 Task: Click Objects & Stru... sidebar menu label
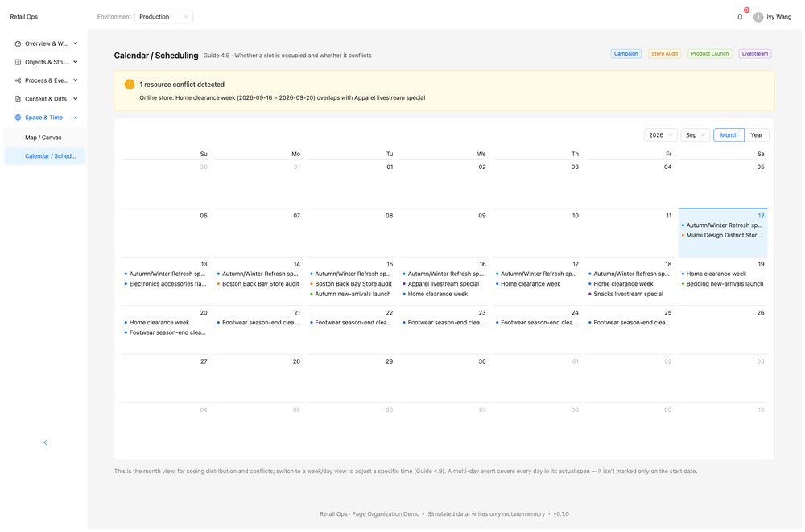click(x=47, y=62)
